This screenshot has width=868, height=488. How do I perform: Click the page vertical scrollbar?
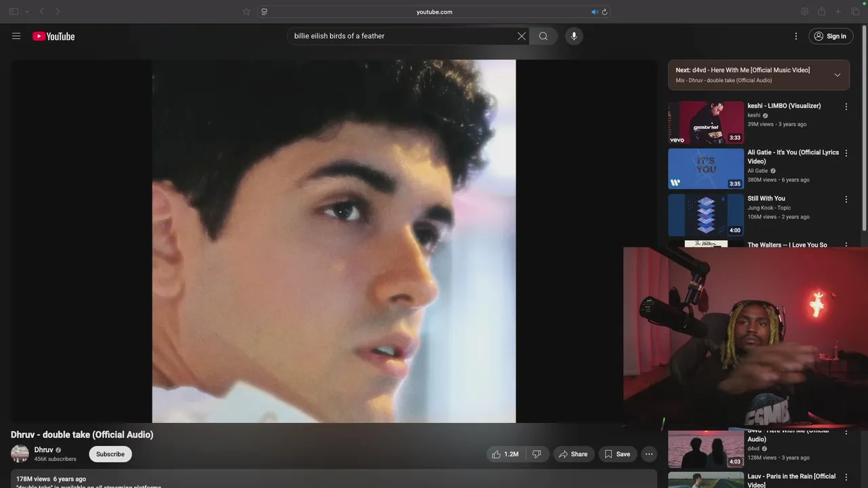(864, 129)
